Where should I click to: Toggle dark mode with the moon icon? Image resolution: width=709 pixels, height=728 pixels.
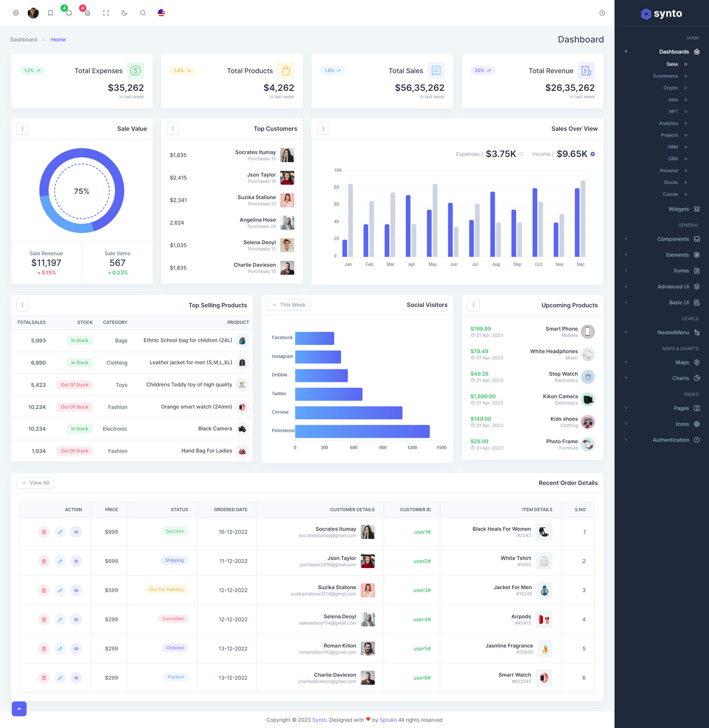coord(124,13)
